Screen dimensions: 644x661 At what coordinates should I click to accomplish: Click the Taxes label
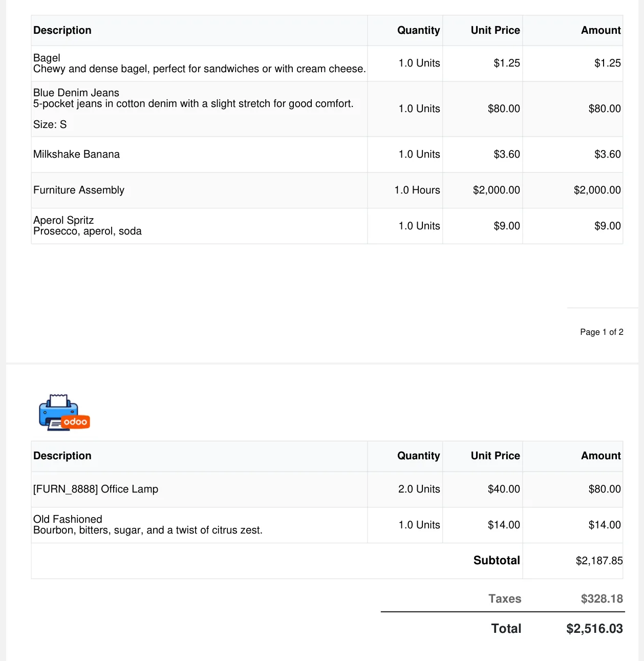click(x=504, y=599)
